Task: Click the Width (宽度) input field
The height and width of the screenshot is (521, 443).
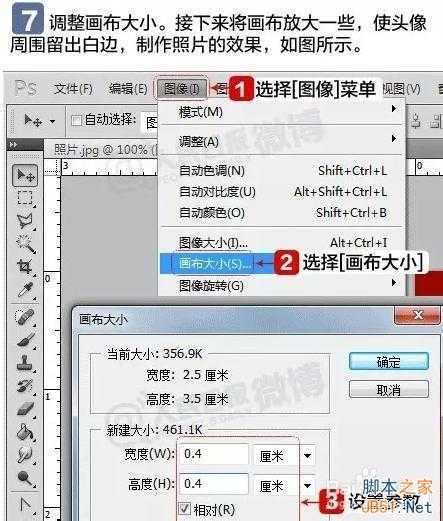Action: pos(214,454)
